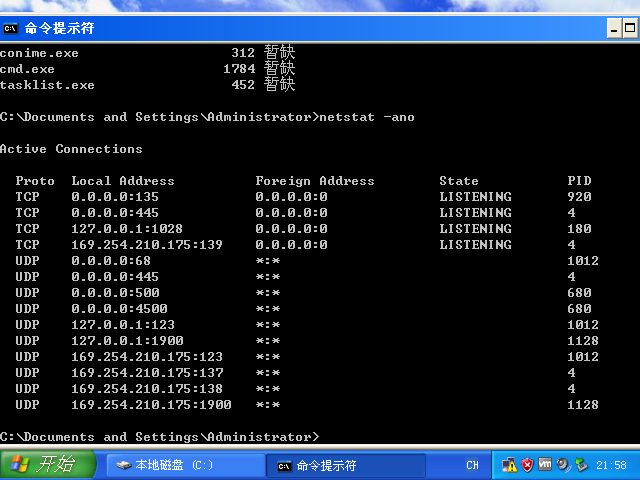This screenshot has width=640, height=480.
Task: Click the PID 312 of conime.exe
Action: point(243,53)
